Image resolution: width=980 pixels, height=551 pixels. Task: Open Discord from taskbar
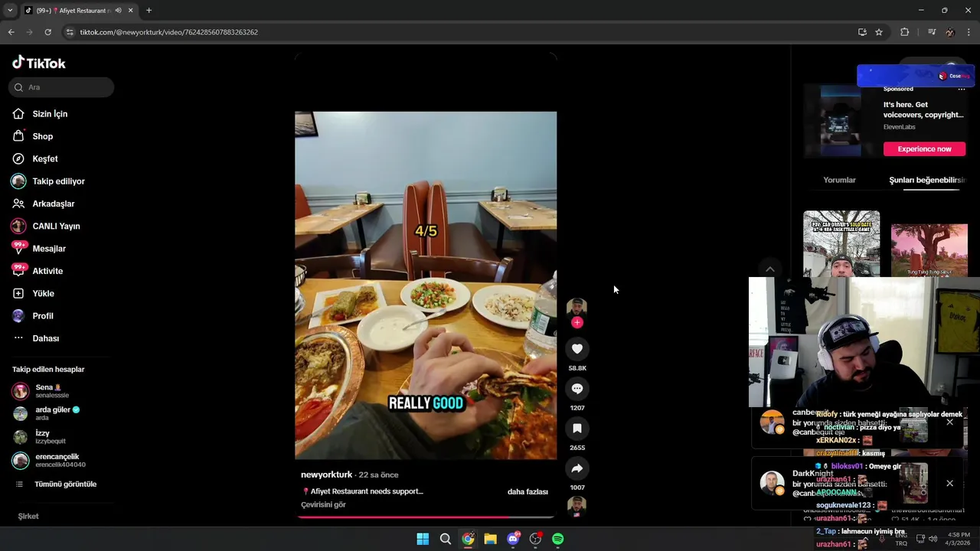513,539
